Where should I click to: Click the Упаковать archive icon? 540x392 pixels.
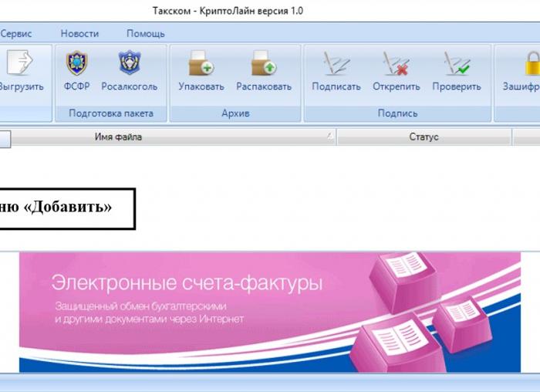[201, 63]
